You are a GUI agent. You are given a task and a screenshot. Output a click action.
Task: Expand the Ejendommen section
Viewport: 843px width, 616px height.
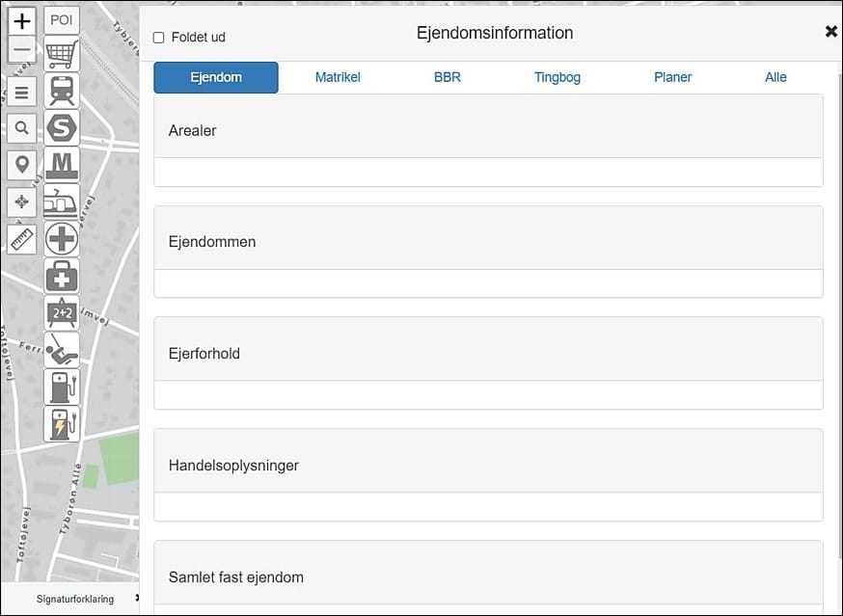click(488, 237)
